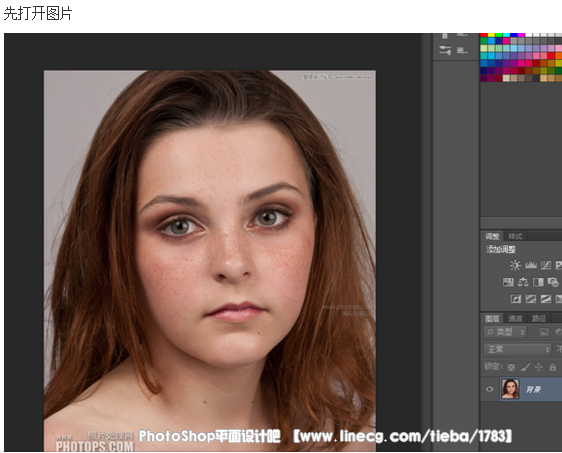Click the 背景 layer name
The image size is (562, 453).
click(533, 390)
